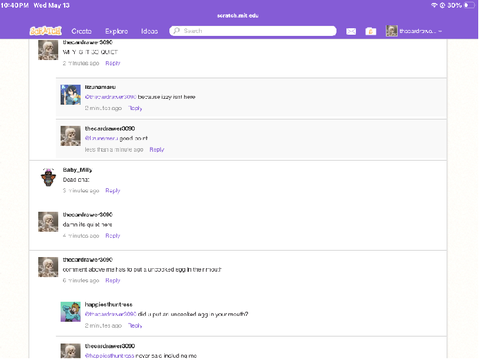This screenshot has width=480, height=360.
Task: Reply to the 'good point' comment
Action: [x=157, y=150]
